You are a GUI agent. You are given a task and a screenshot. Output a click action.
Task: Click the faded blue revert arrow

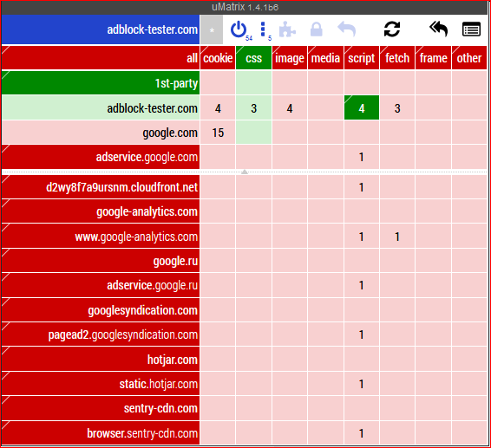click(347, 29)
